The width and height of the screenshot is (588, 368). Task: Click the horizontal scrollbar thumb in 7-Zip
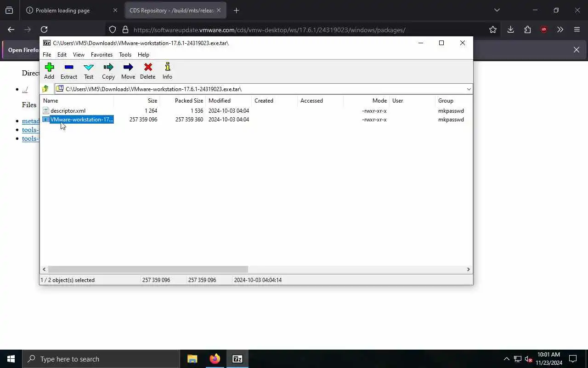click(148, 269)
